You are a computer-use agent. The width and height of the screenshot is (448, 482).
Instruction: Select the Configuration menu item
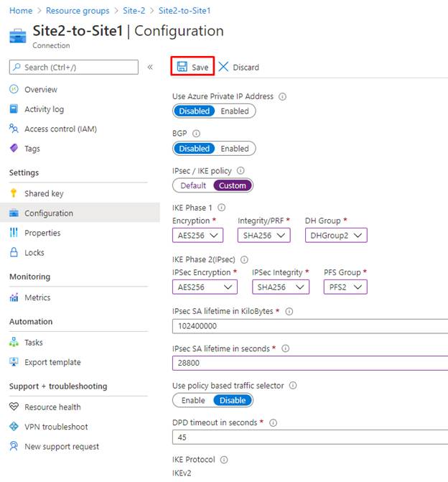(x=80, y=213)
